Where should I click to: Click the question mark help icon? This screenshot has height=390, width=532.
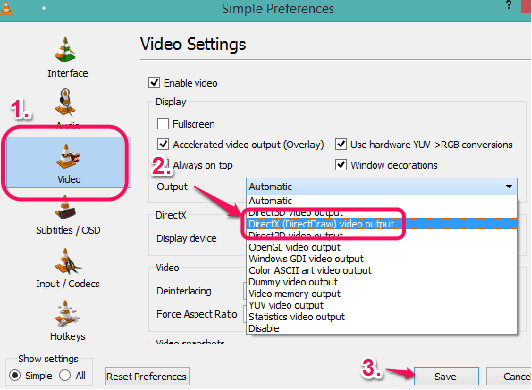pos(508,5)
